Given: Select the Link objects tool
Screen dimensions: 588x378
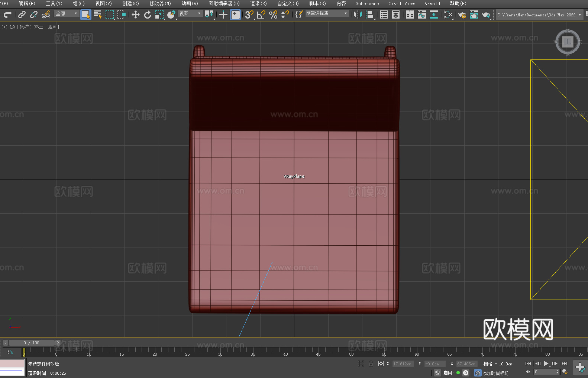Looking at the screenshot, I should click(x=22, y=14).
